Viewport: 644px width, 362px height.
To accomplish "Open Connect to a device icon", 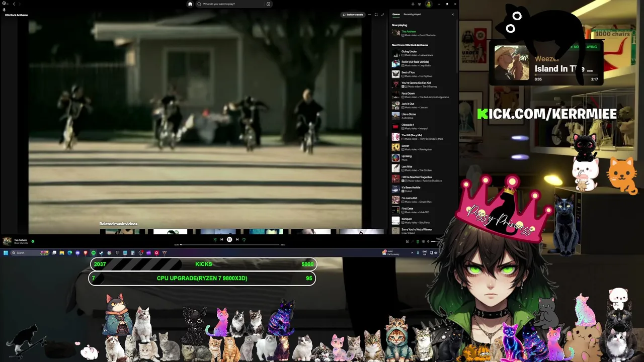I will pyautogui.click(x=423, y=241).
